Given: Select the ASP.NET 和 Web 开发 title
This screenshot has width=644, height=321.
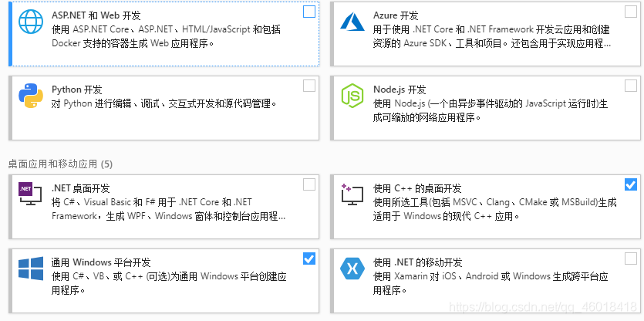Looking at the screenshot, I should pos(96,15).
